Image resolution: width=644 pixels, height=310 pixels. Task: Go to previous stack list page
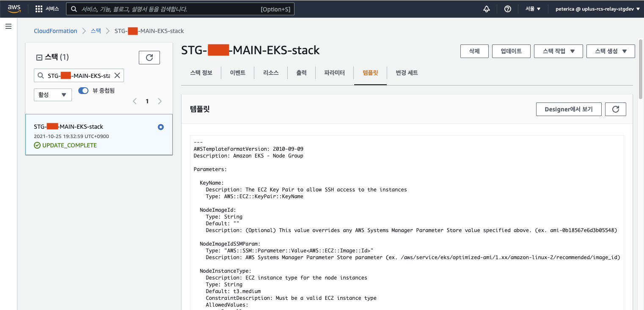coord(135,101)
